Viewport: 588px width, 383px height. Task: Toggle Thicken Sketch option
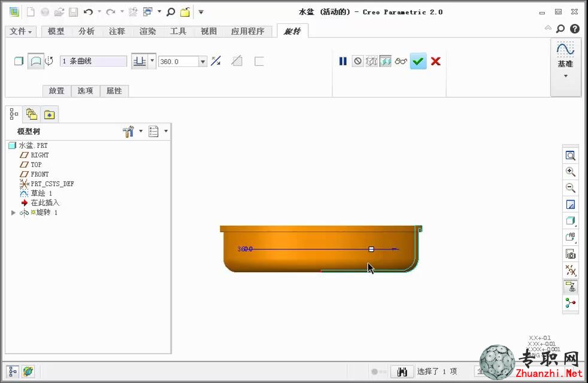coord(259,61)
